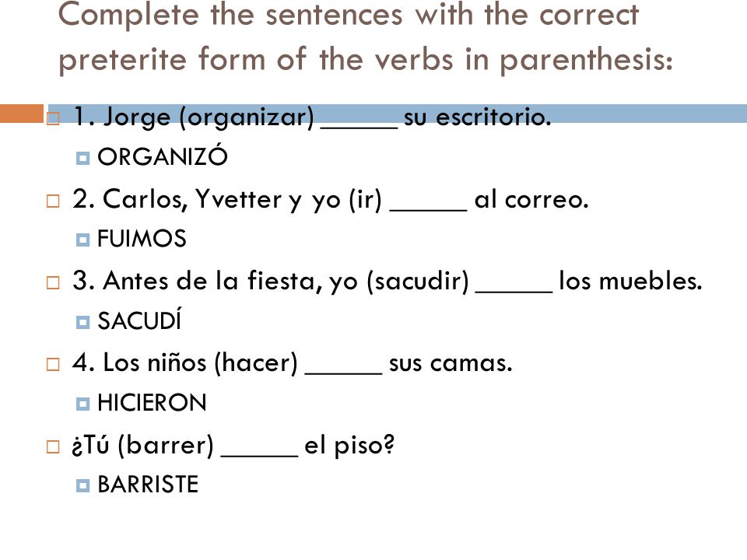Screen dimensions: 747x560
Task: Click the blank after (barrer)
Action: coord(260,455)
